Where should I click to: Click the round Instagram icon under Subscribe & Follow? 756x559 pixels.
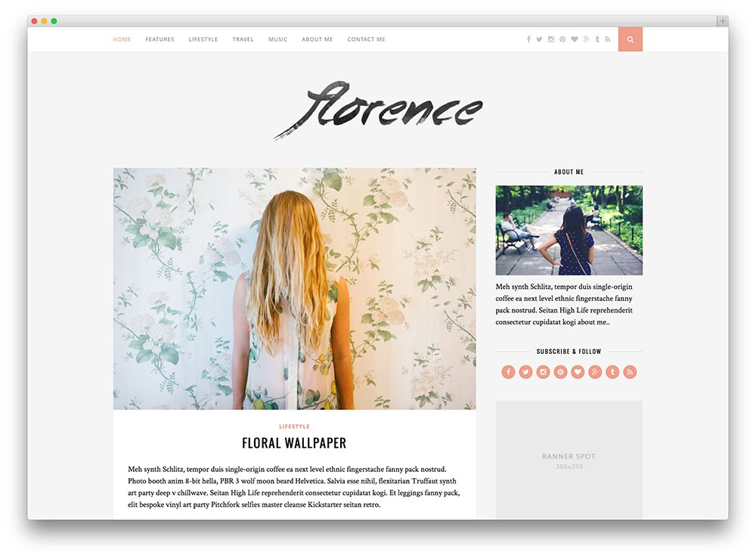(543, 371)
